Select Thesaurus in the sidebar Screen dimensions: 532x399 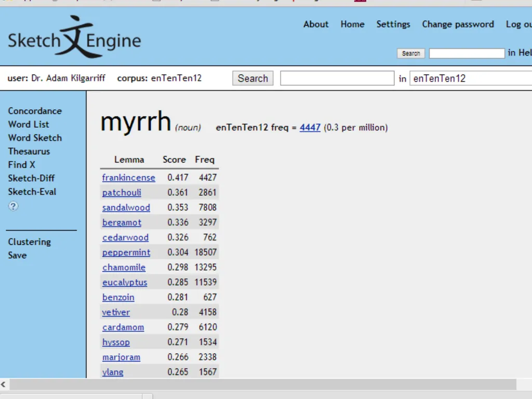29,151
